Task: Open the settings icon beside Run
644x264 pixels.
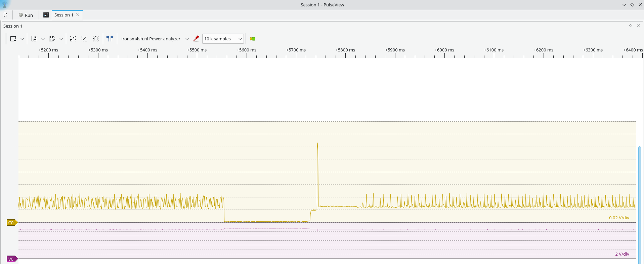Action: (x=46, y=15)
